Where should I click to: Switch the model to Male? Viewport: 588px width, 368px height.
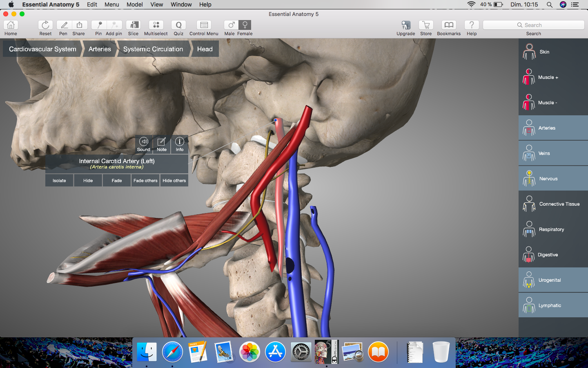tap(230, 25)
